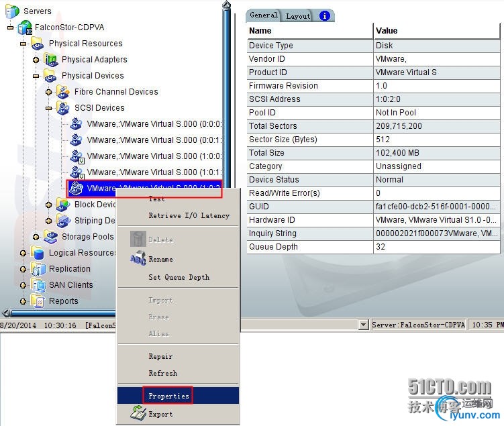Click the Replication icon
Viewport: 504px width, 426px height.
pyautogui.click(x=38, y=269)
